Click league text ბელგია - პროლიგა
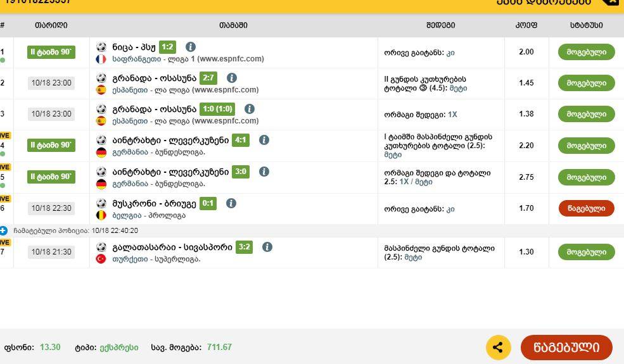The image size is (624, 364). tap(149, 216)
